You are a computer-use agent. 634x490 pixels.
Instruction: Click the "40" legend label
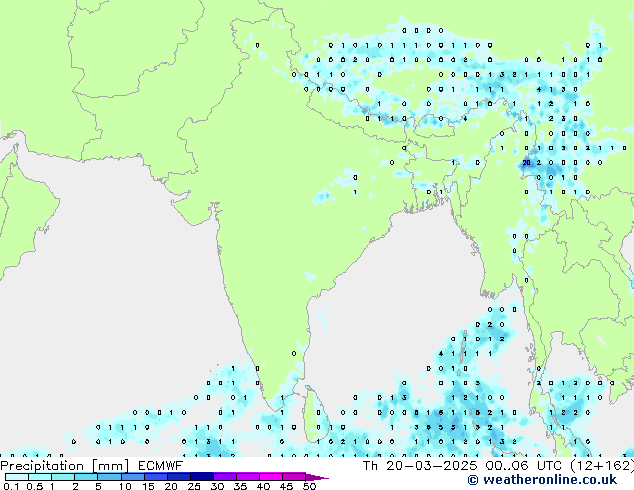pos(263,486)
